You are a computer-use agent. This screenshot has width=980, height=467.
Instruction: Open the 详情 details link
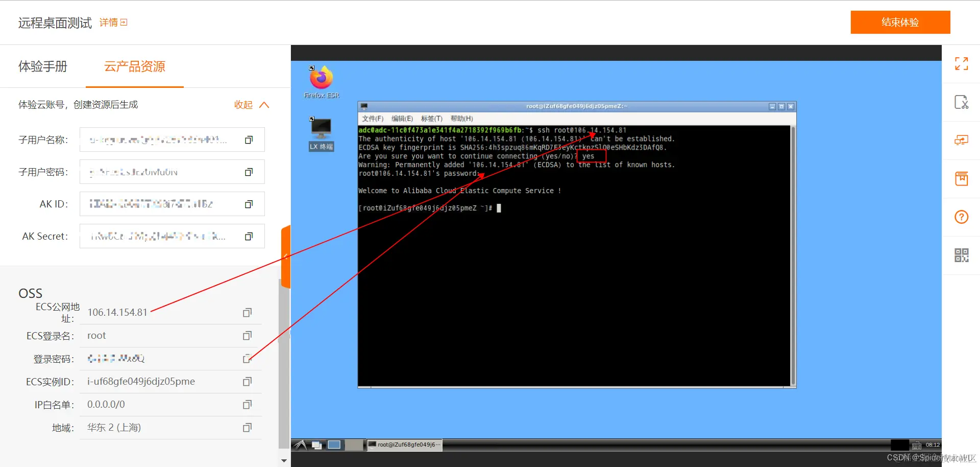[x=113, y=22]
